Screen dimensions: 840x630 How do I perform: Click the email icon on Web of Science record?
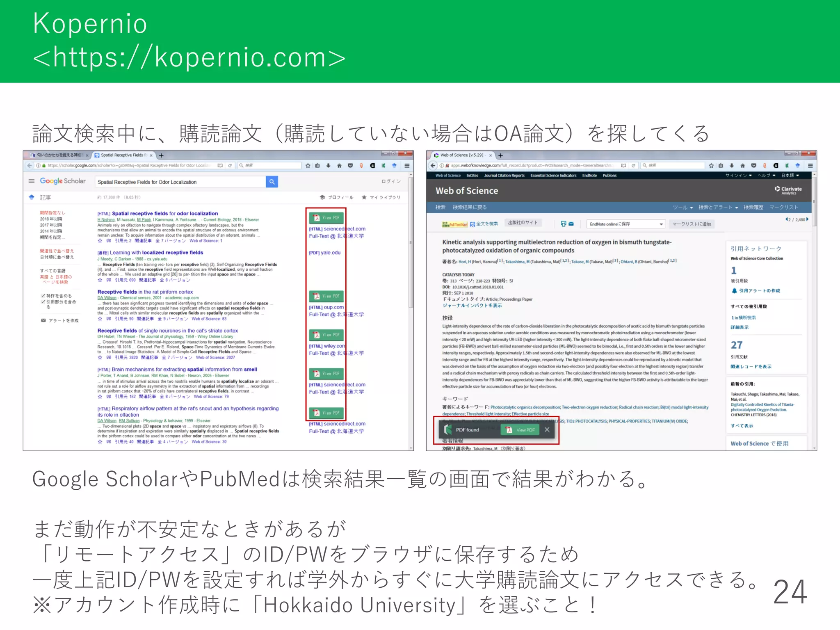click(571, 224)
